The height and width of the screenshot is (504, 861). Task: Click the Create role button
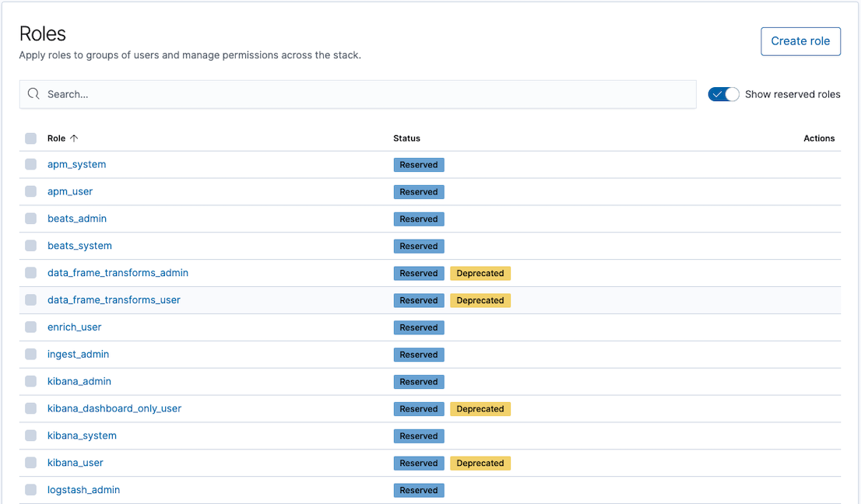[x=800, y=41]
